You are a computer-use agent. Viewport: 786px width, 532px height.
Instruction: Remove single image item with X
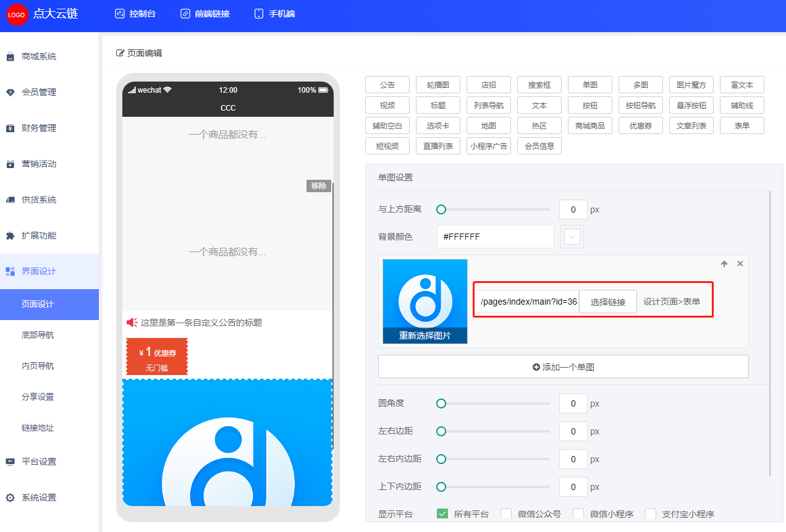740,264
